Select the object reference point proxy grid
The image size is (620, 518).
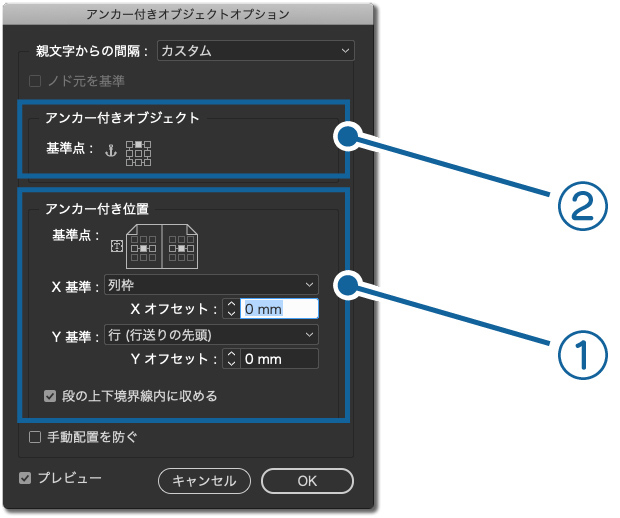[138, 153]
